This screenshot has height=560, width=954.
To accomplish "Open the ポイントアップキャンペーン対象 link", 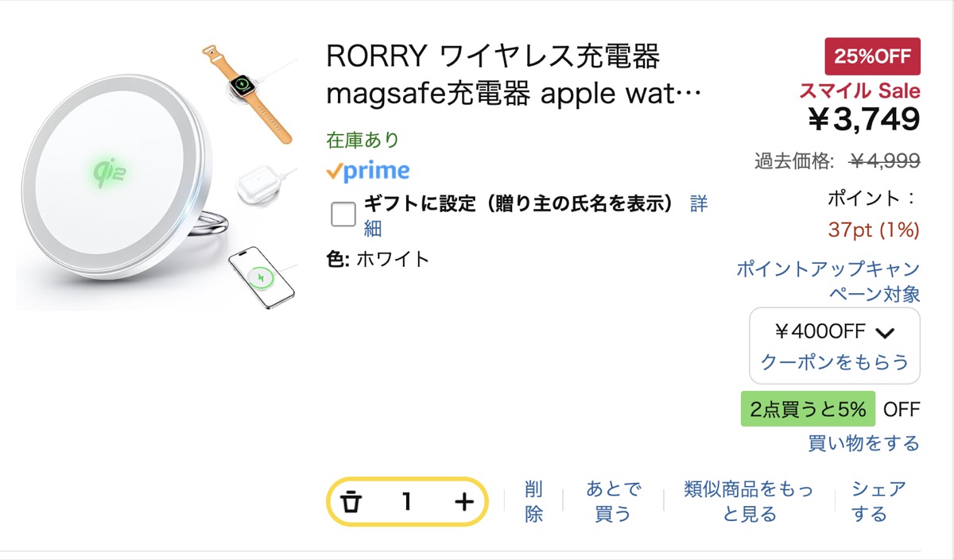I will click(x=828, y=281).
